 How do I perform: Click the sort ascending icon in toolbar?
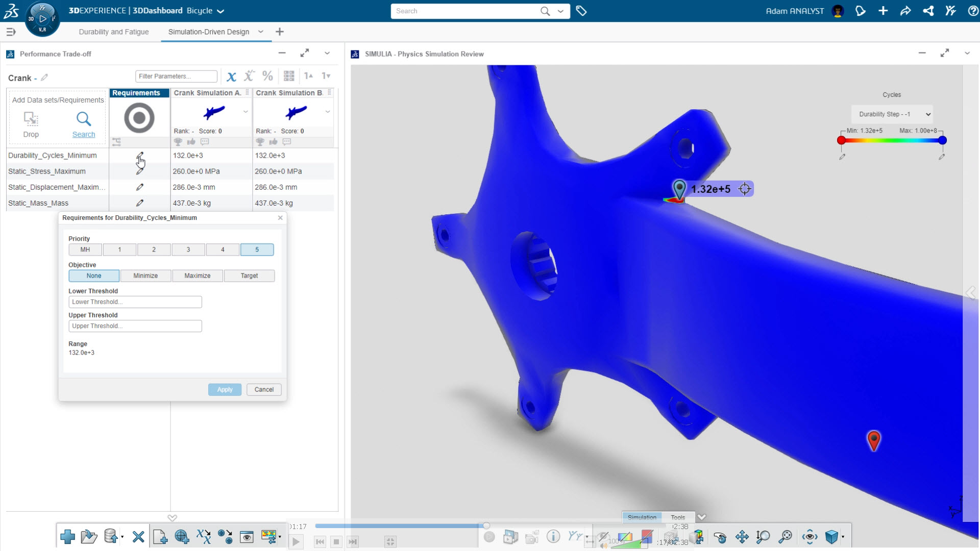point(309,76)
